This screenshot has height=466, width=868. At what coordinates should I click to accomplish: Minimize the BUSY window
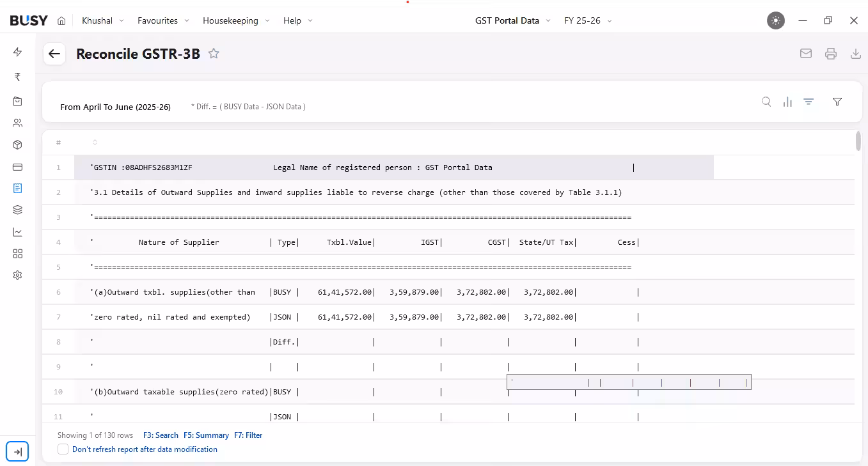pyautogui.click(x=803, y=20)
